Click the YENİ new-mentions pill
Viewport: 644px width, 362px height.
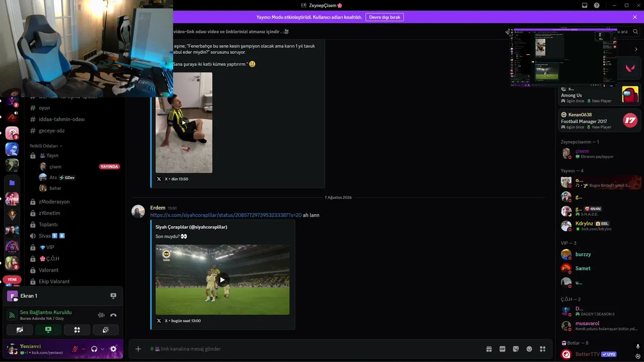coord(12,280)
